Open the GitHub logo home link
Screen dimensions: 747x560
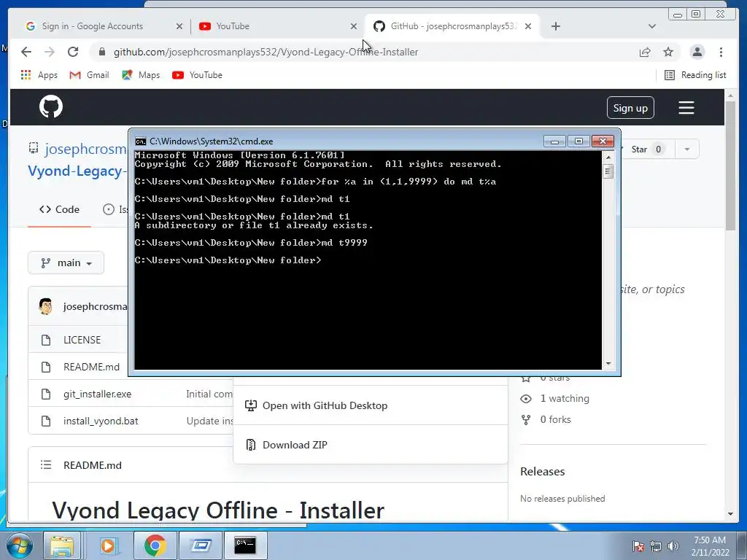pos(51,106)
